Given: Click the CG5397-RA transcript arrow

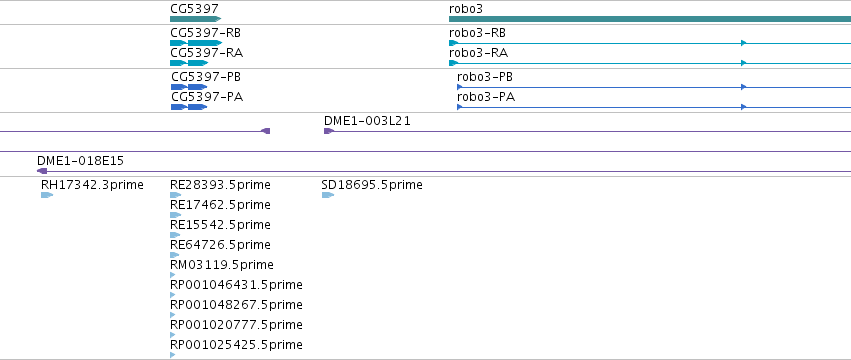Looking at the screenshot, I should point(189,63).
